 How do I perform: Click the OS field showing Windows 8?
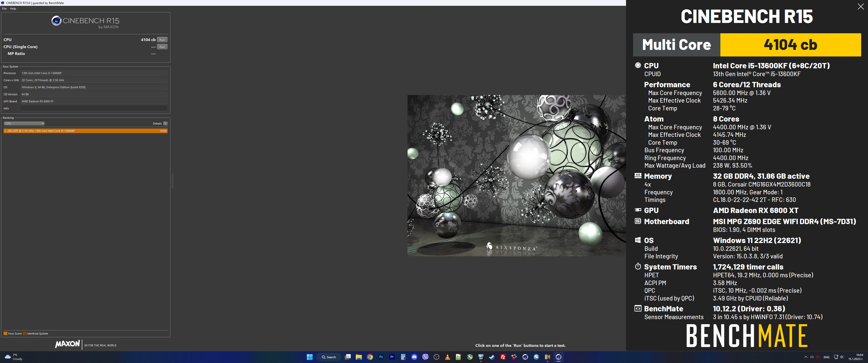[x=94, y=87]
